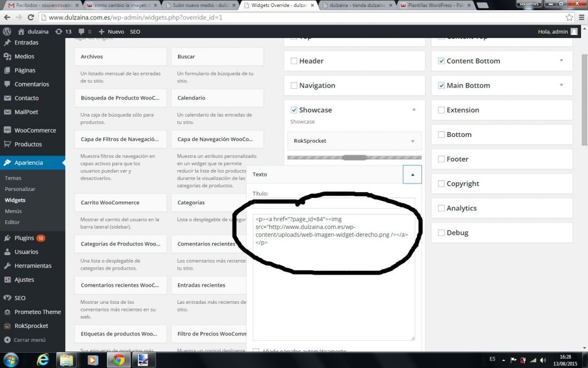588x368 pixels.
Task: Click in the Texto widget HTML textarea
Action: 334,277
